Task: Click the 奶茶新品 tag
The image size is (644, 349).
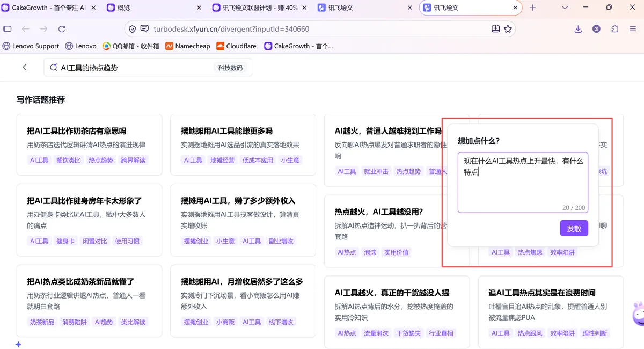Action: point(42,322)
